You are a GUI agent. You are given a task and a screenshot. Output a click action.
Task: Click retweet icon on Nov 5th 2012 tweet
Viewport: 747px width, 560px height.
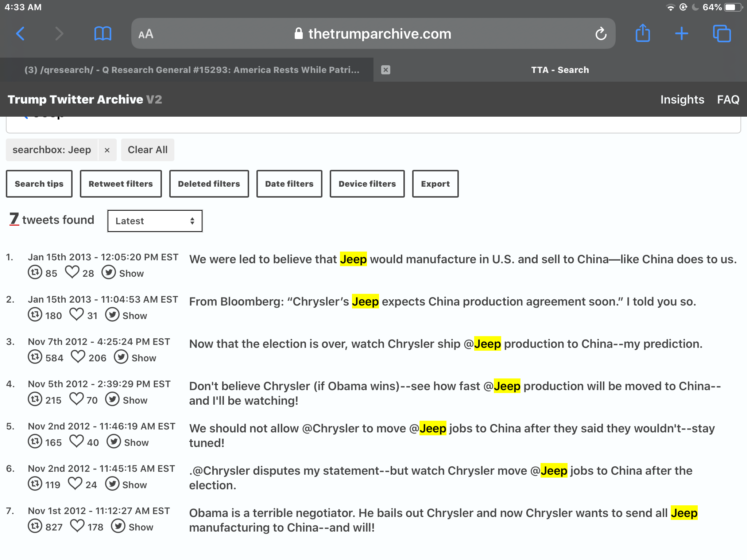click(35, 399)
